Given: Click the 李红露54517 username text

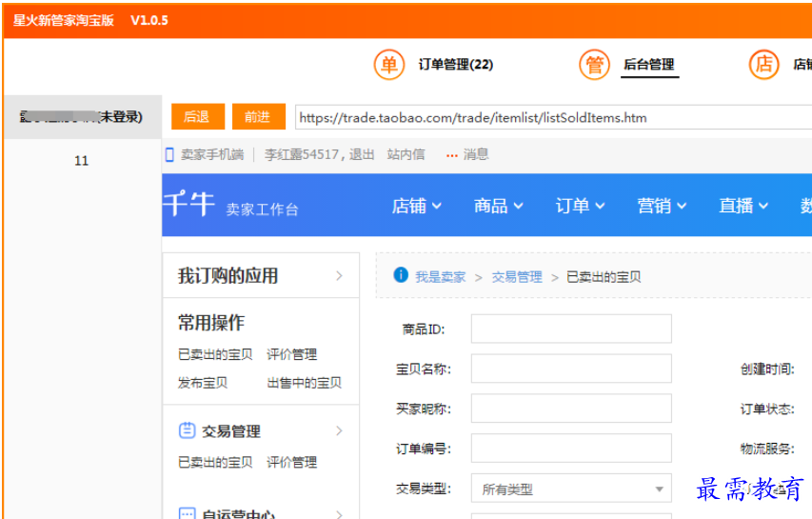Looking at the screenshot, I should [x=302, y=154].
